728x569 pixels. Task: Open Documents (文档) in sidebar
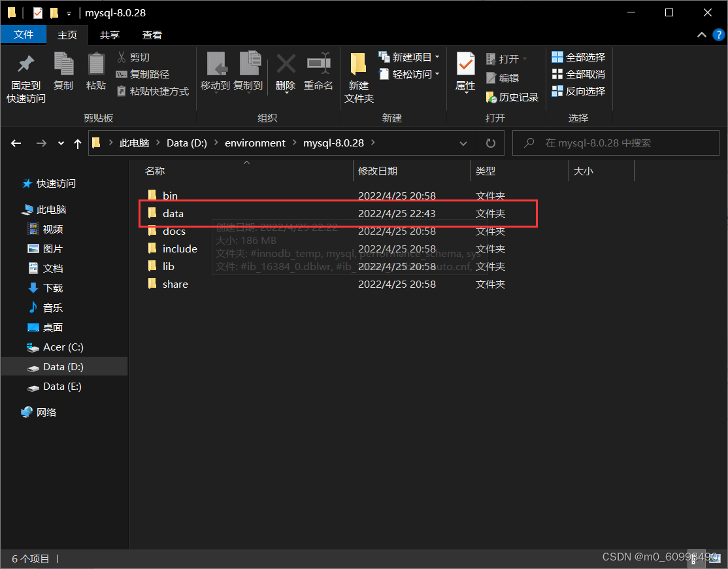pyautogui.click(x=46, y=268)
